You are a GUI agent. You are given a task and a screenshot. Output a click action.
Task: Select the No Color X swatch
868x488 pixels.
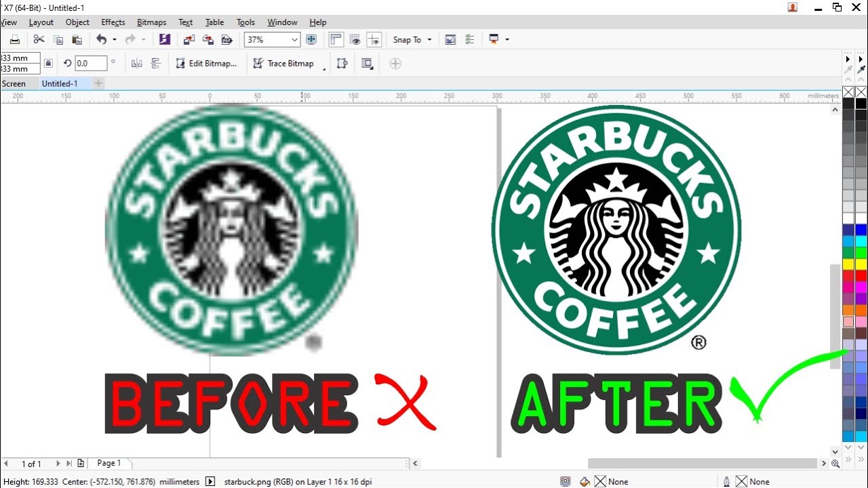pyautogui.click(x=861, y=92)
